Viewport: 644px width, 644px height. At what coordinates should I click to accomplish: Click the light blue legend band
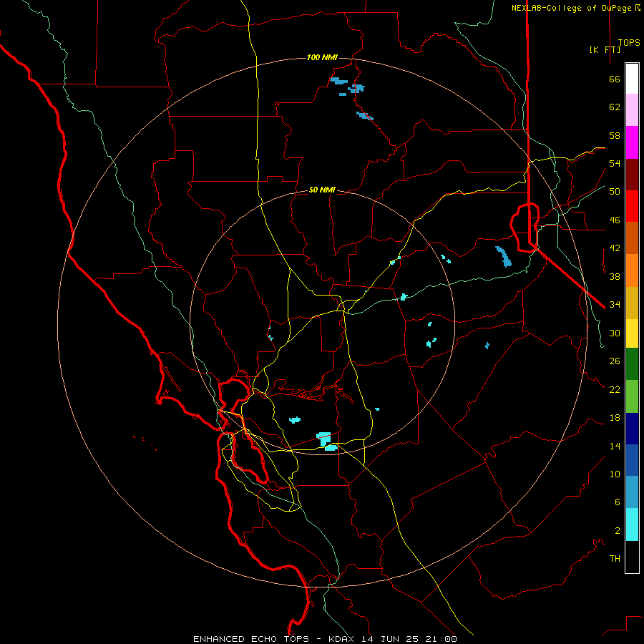pyautogui.click(x=632, y=492)
